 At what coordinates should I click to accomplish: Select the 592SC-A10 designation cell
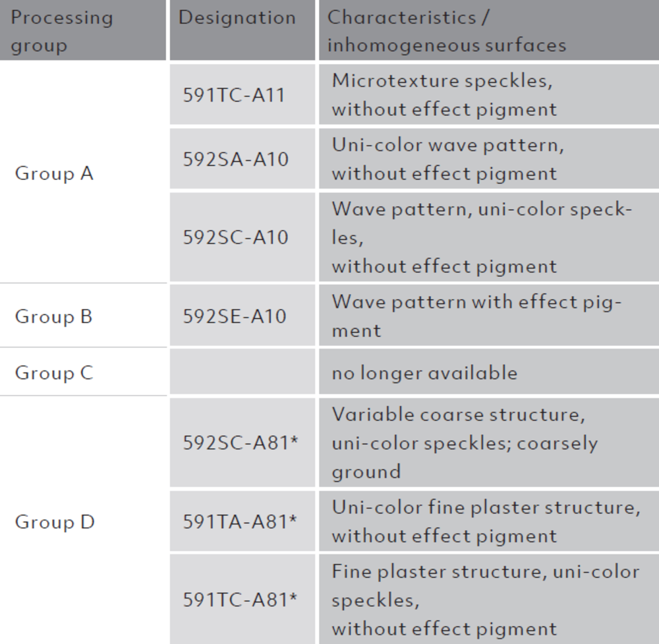pyautogui.click(x=236, y=237)
